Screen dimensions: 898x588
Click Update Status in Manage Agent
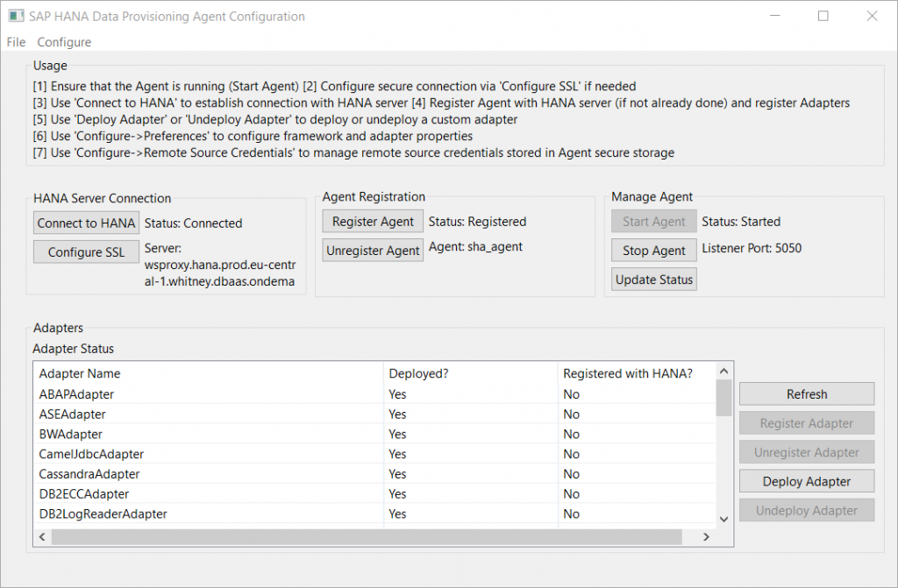click(x=654, y=280)
